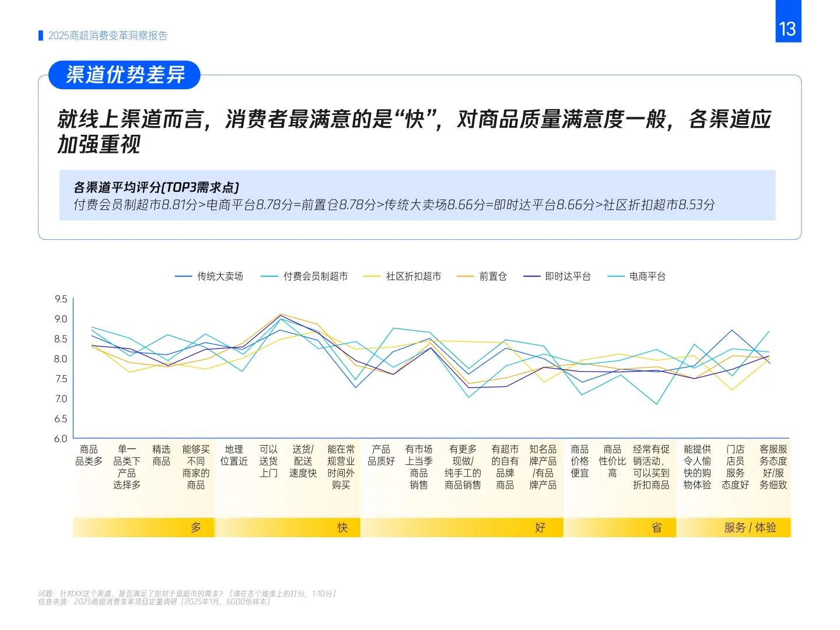Click the '服务 / 体验' category band

734,527
